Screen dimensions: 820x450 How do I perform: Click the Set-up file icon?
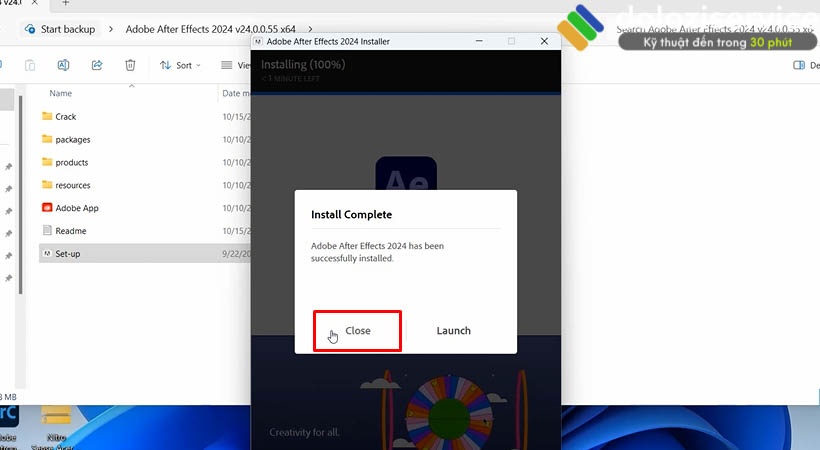click(x=47, y=253)
